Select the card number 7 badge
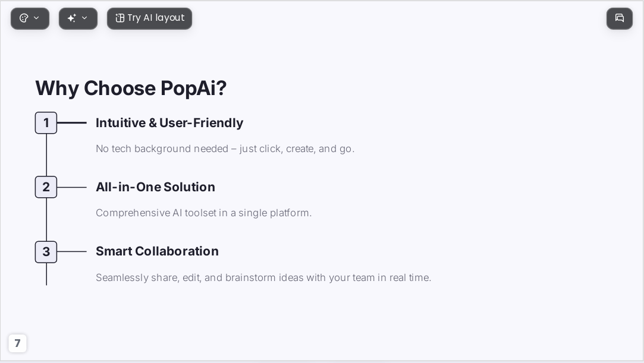Image resolution: width=644 pixels, height=363 pixels. (x=17, y=343)
